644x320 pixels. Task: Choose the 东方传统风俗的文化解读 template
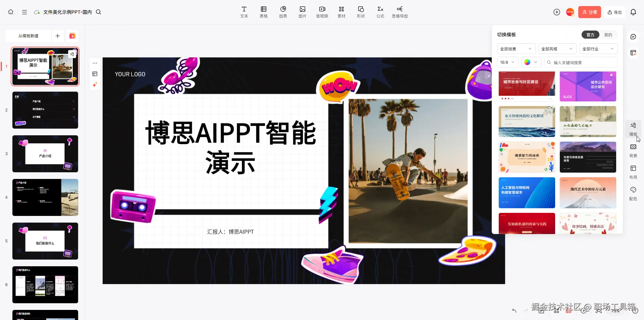pyautogui.click(x=527, y=122)
